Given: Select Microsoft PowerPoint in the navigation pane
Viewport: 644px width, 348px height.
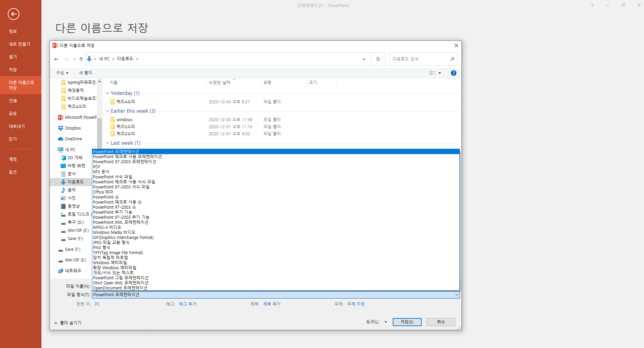Looking at the screenshot, I should point(77,117).
